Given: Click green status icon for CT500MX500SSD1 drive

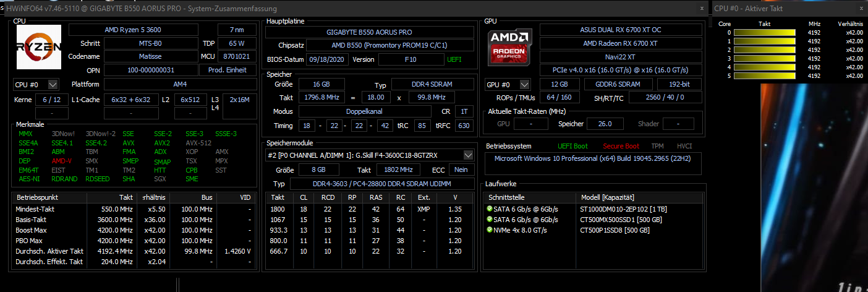Looking at the screenshot, I should 490,220.
